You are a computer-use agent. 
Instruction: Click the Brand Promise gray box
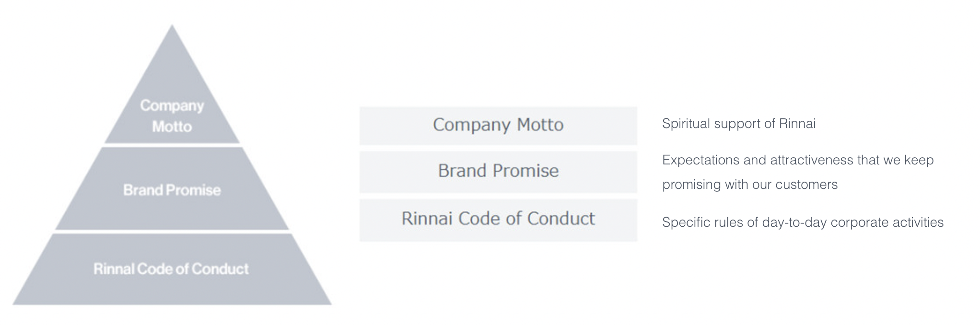pyautogui.click(x=498, y=172)
